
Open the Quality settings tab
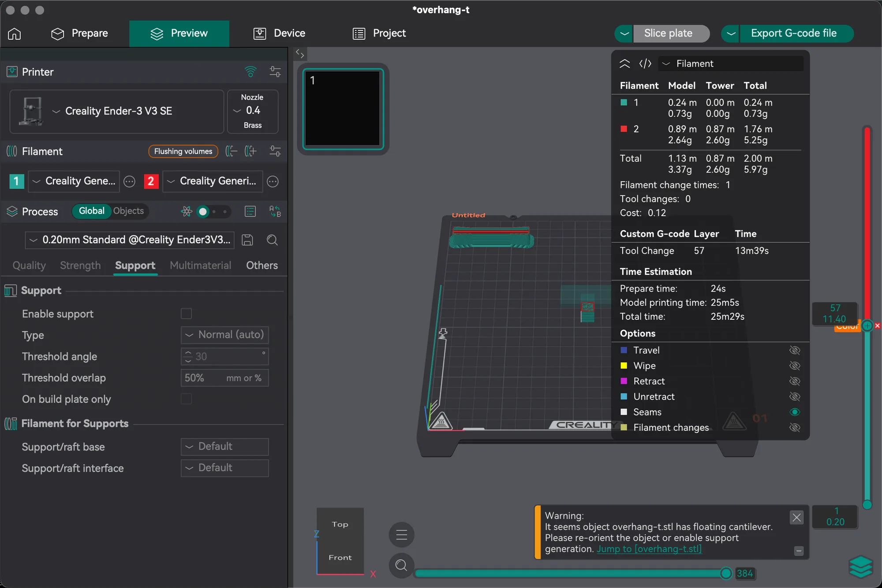(x=29, y=266)
